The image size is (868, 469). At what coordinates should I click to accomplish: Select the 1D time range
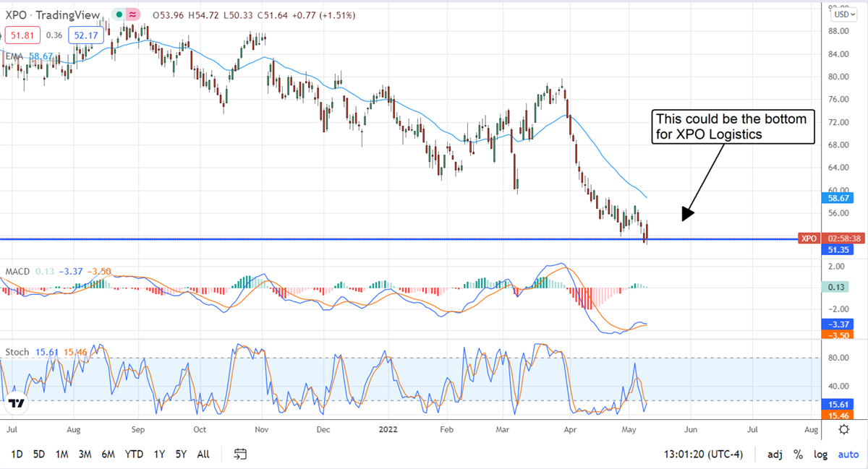tap(17, 454)
